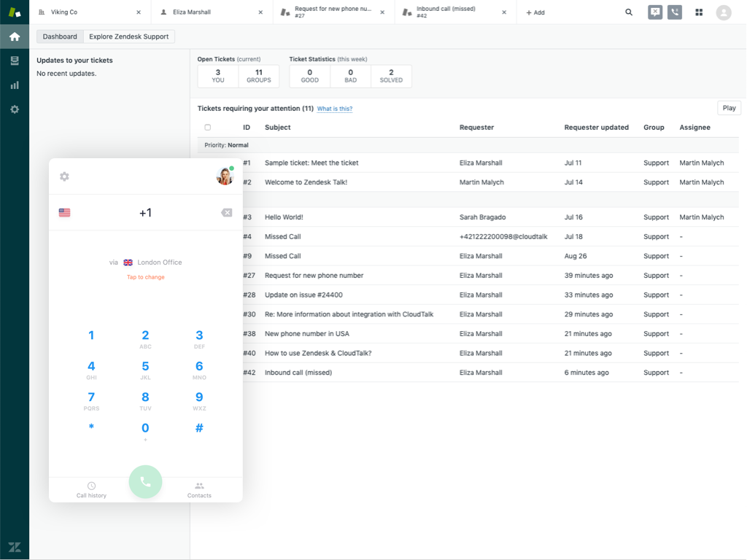Click the green call button in dialer

[145, 482]
